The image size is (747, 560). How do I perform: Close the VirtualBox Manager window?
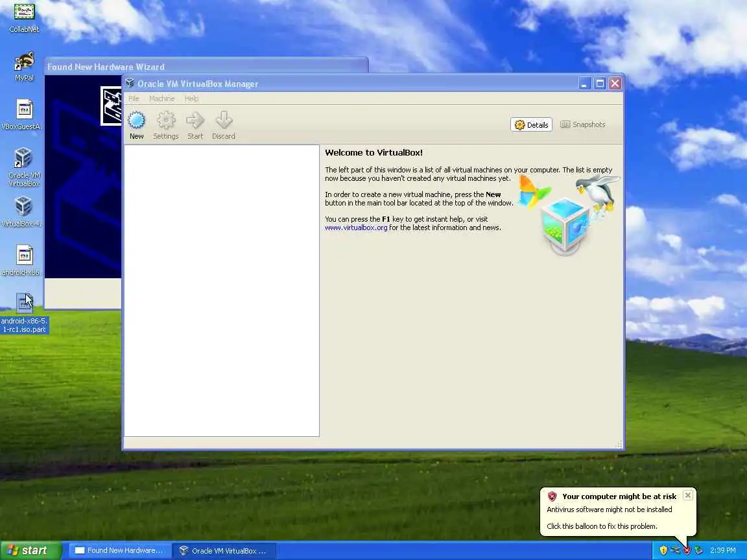point(615,84)
